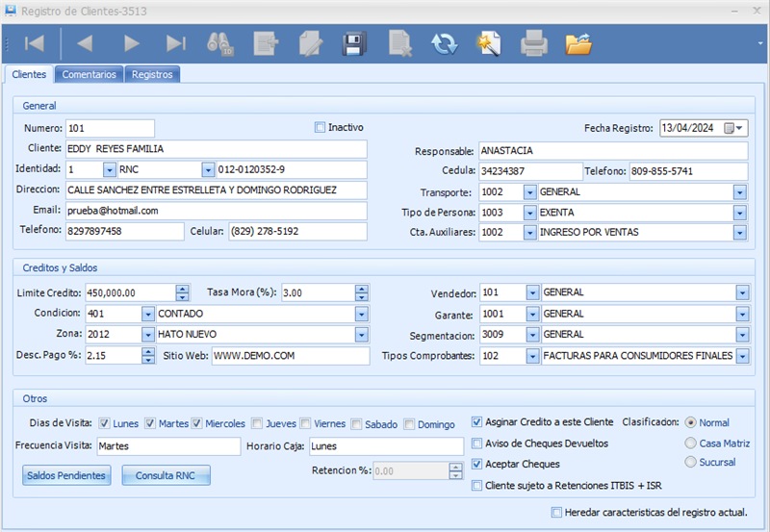Open the Tipos Comprobantes description dropdown
770x532 pixels.
click(741, 356)
